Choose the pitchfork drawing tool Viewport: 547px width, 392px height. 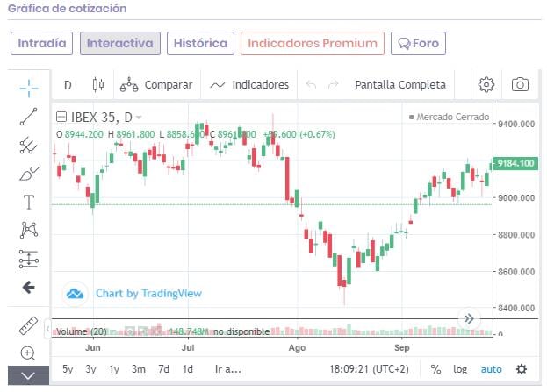28,146
